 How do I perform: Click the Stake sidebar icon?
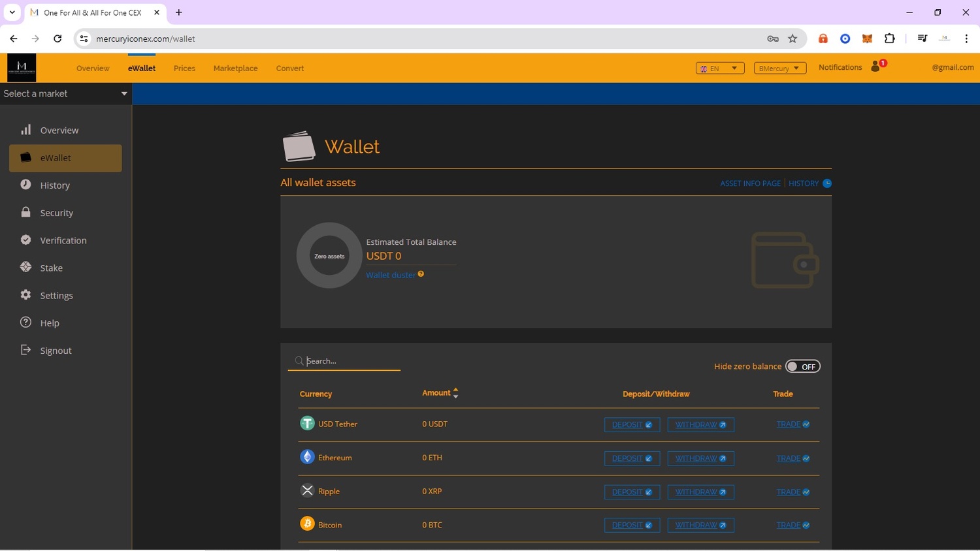(x=25, y=267)
